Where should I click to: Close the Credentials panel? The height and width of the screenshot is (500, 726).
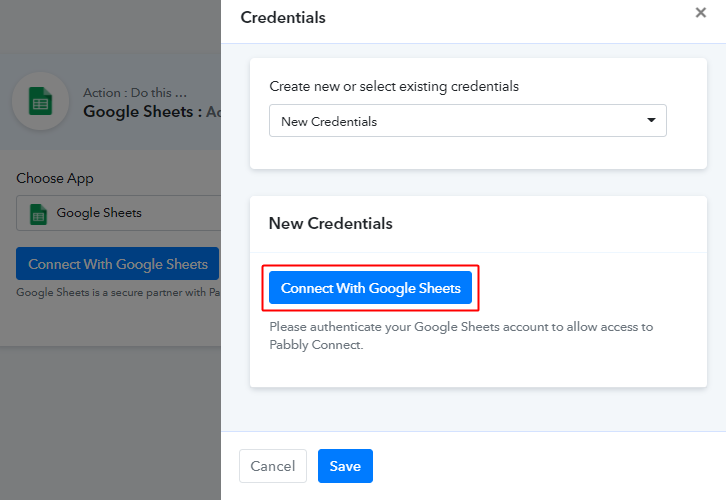pyautogui.click(x=701, y=12)
